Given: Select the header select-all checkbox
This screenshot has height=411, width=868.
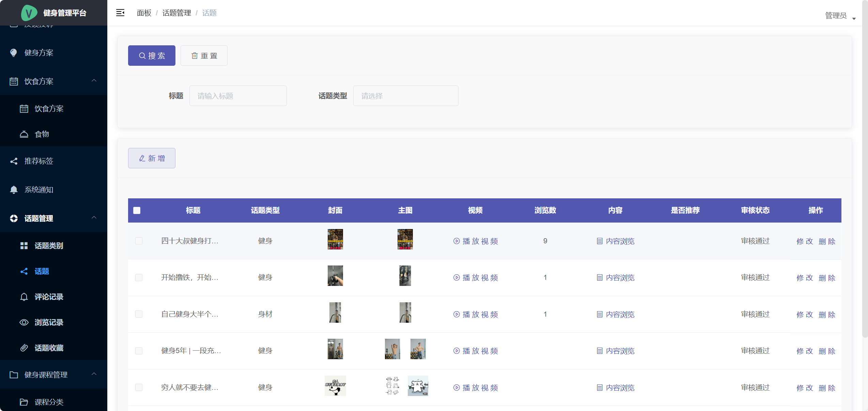Looking at the screenshot, I should click(137, 211).
